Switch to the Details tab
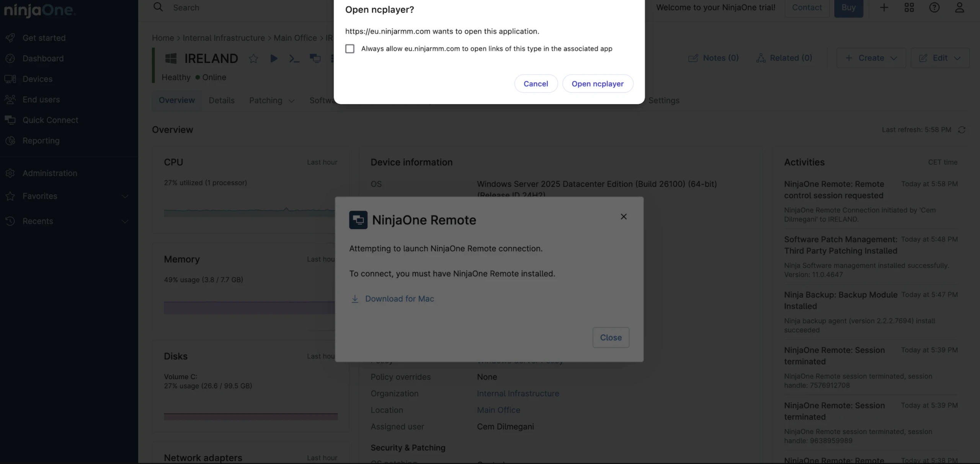The height and width of the screenshot is (464, 980). [222, 100]
